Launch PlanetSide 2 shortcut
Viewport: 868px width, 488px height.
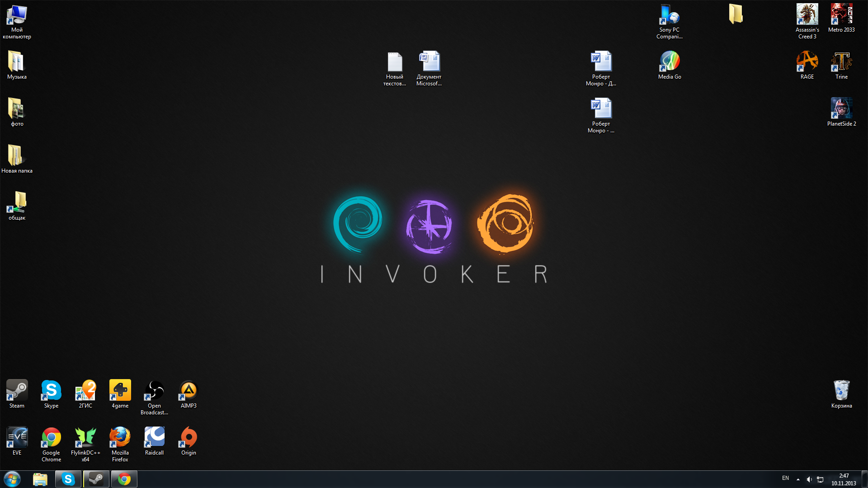841,113
